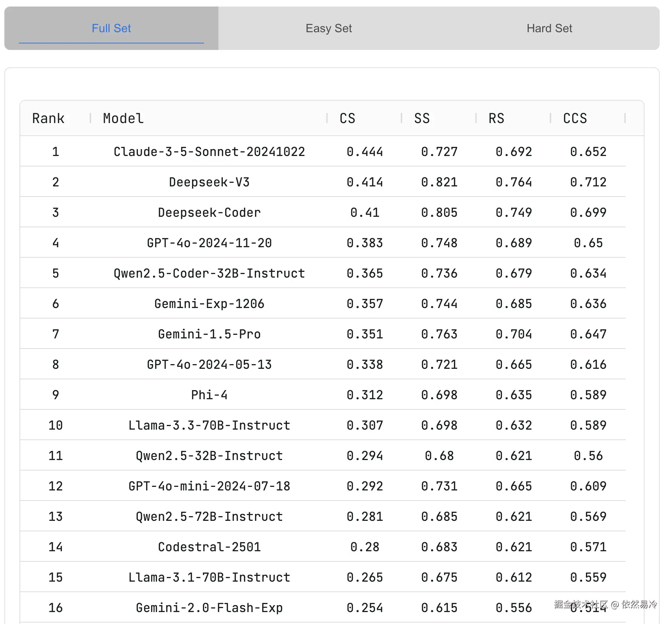672x624 pixels.
Task: Select the GPT-4o-mini-2024-07-18 model name
Action: coord(209,486)
